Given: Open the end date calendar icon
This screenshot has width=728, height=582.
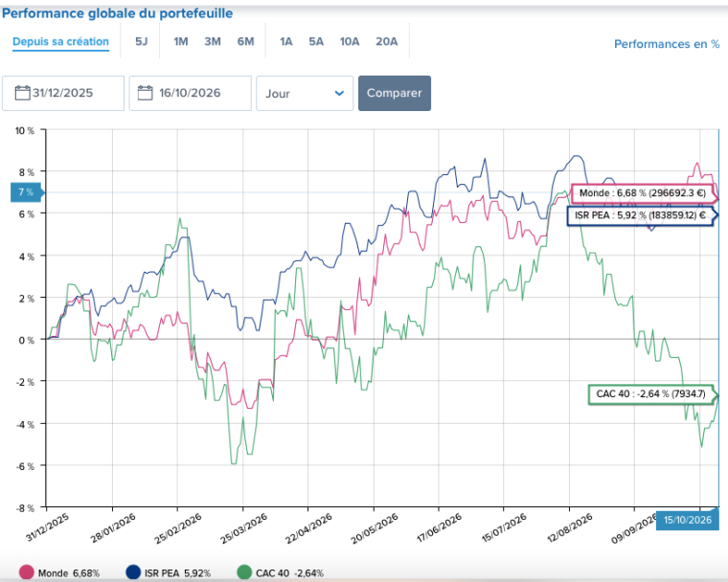Looking at the screenshot, I should click(x=145, y=93).
